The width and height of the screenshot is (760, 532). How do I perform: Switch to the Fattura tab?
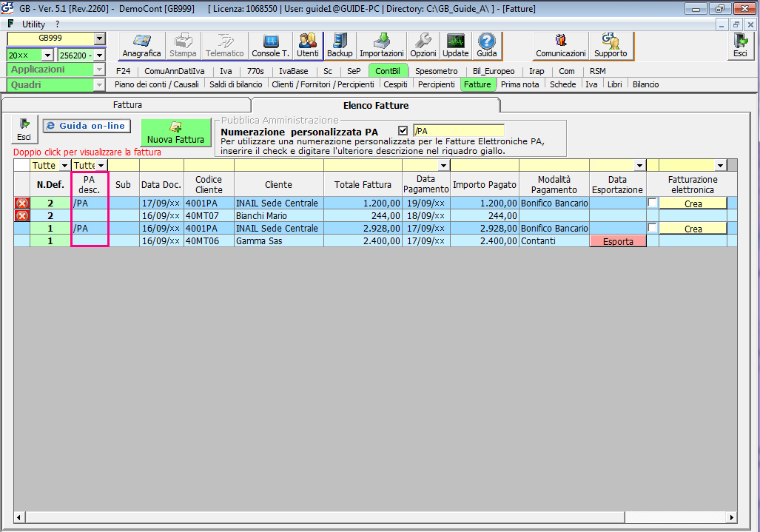point(127,104)
